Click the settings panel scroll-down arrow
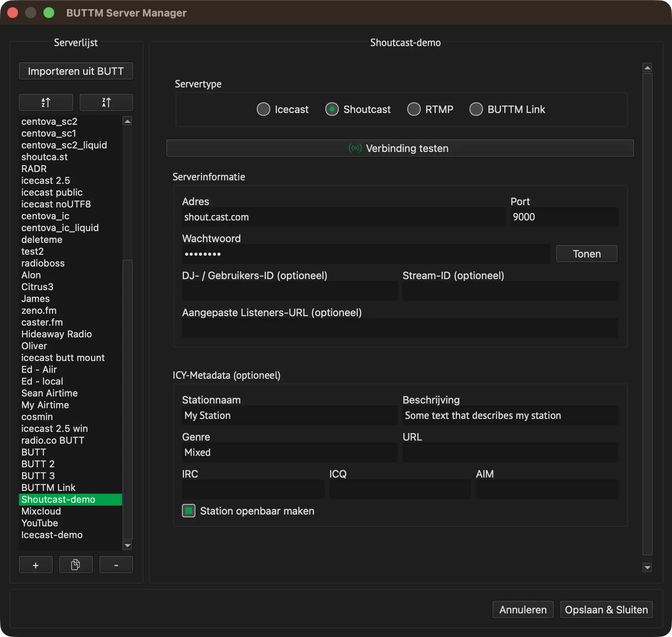The width and height of the screenshot is (672, 637). click(x=647, y=567)
